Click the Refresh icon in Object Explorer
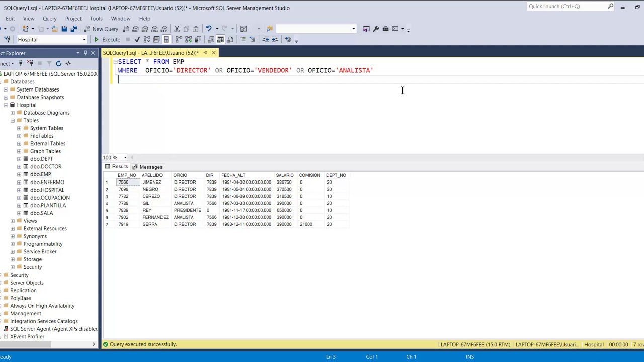Image resolution: width=644 pixels, height=362 pixels. coord(59,63)
